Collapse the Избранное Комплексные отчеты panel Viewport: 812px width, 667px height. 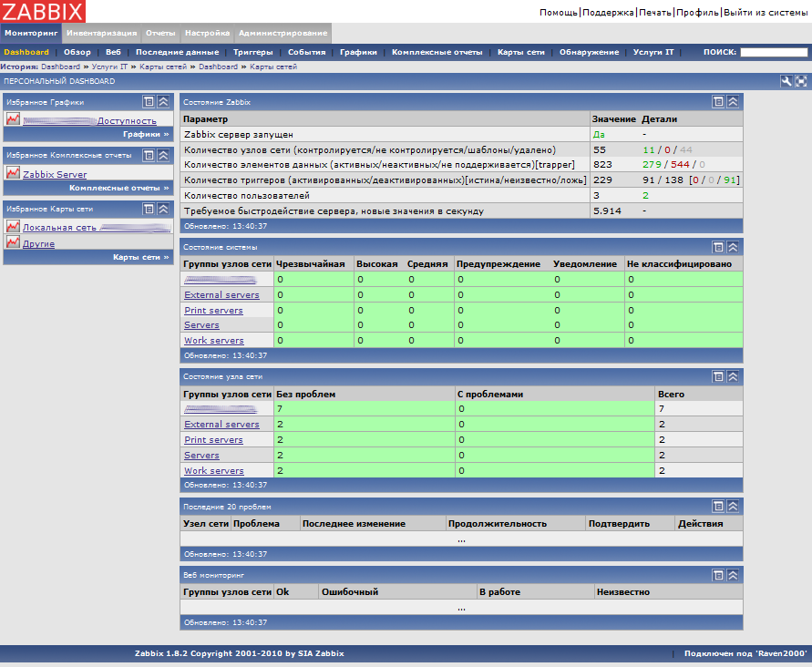pos(163,155)
